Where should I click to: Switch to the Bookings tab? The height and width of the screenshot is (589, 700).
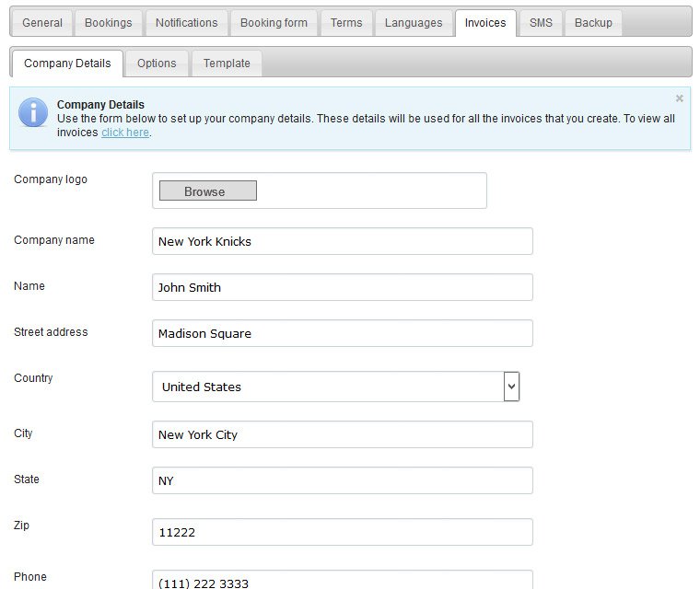[x=109, y=23]
